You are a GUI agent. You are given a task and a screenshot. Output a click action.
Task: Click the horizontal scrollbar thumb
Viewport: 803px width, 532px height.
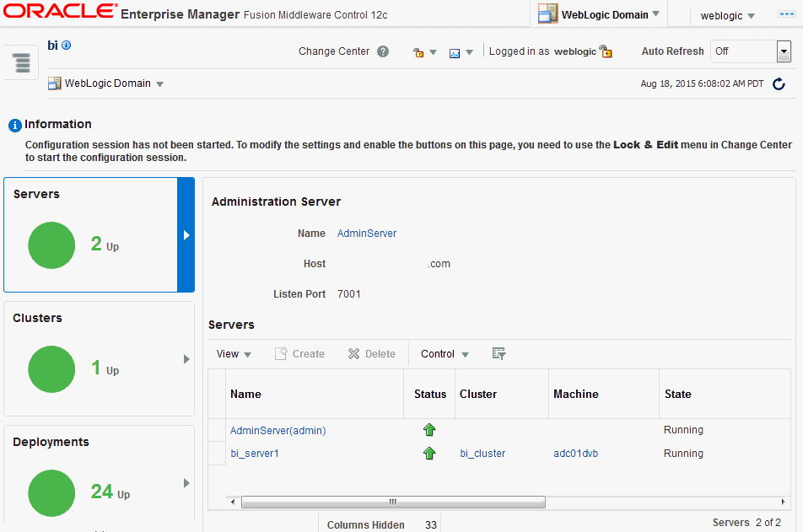393,502
